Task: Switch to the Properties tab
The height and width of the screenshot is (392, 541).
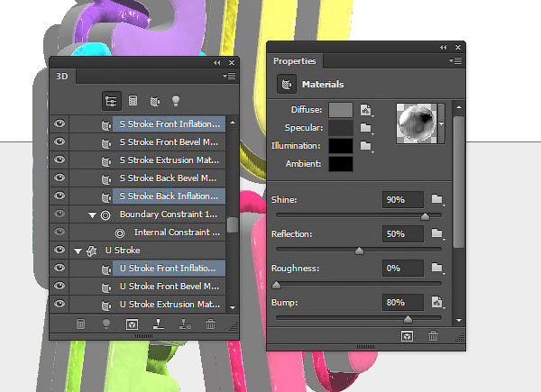Action: [294, 61]
